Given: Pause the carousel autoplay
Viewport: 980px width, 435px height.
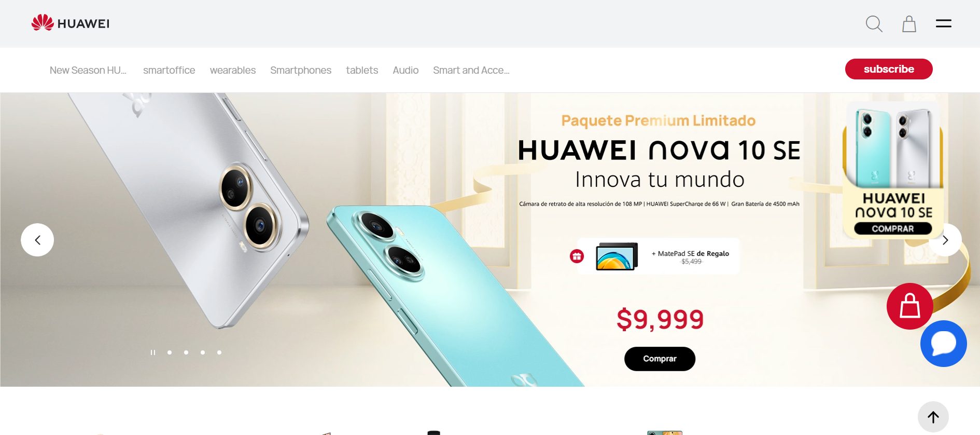Looking at the screenshot, I should (x=153, y=352).
